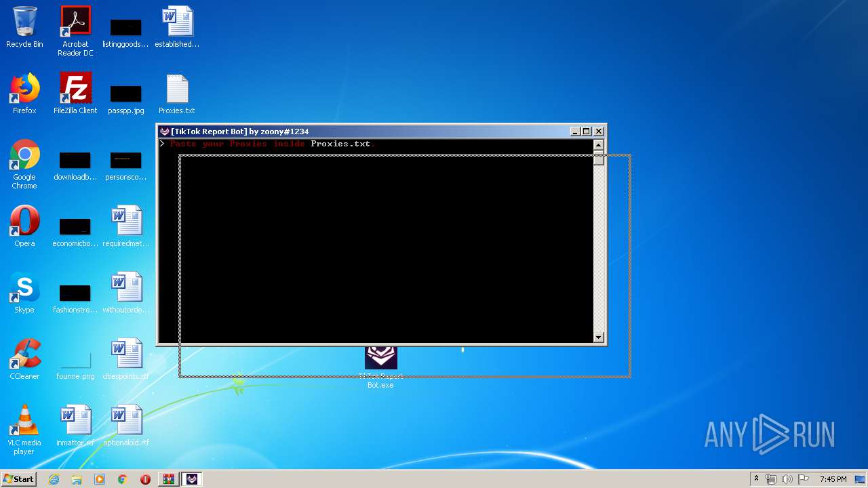Click the console scrollbar down arrow

tap(598, 337)
